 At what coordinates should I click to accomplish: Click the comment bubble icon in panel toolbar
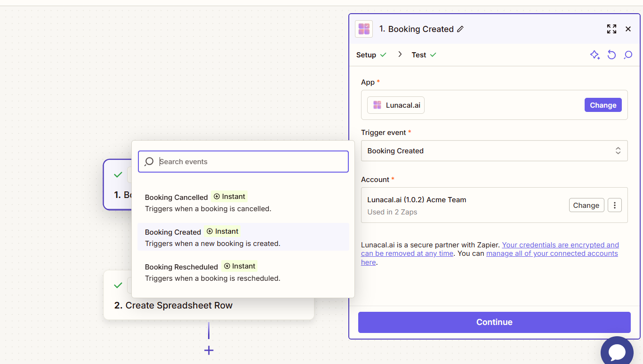628,55
